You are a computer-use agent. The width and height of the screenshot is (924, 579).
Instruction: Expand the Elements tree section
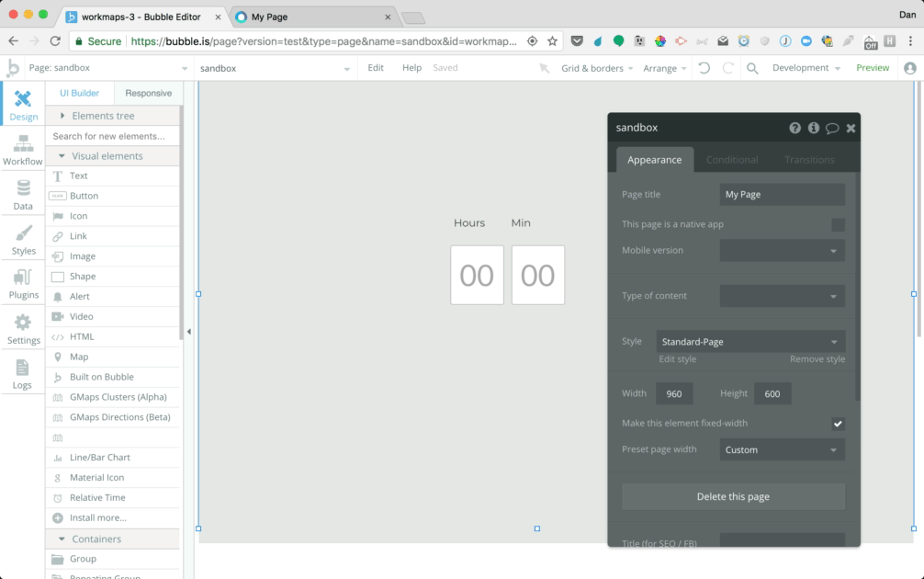point(113,116)
